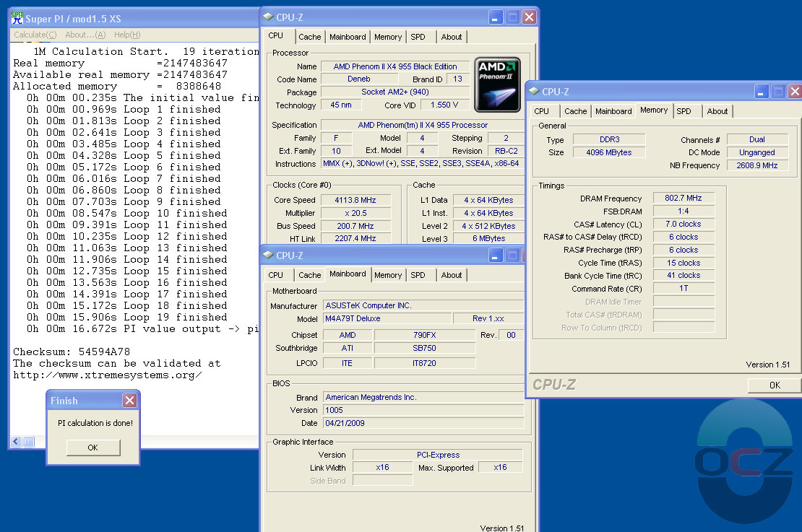
Task: Close the Finish dialog with X
Action: (x=130, y=400)
